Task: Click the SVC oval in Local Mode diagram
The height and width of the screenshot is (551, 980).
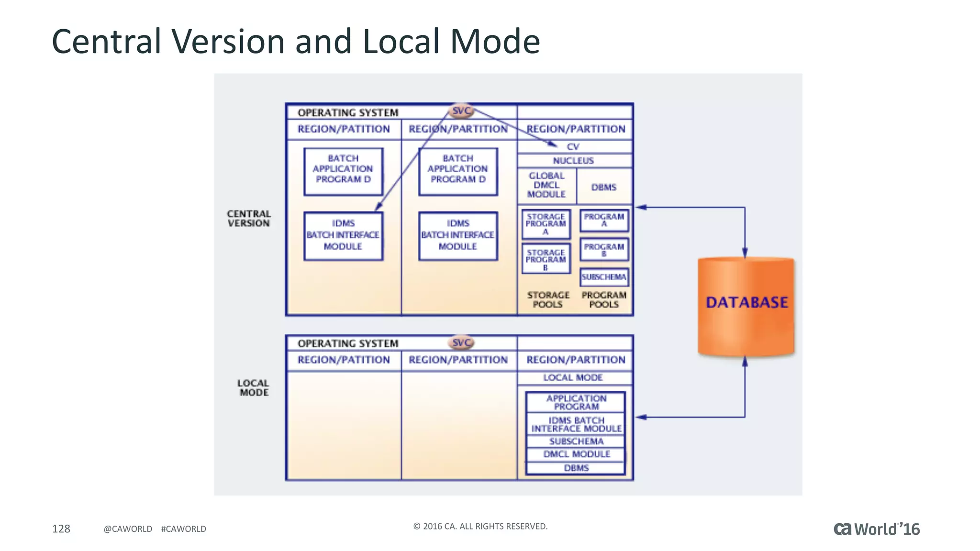Action: coord(461,342)
